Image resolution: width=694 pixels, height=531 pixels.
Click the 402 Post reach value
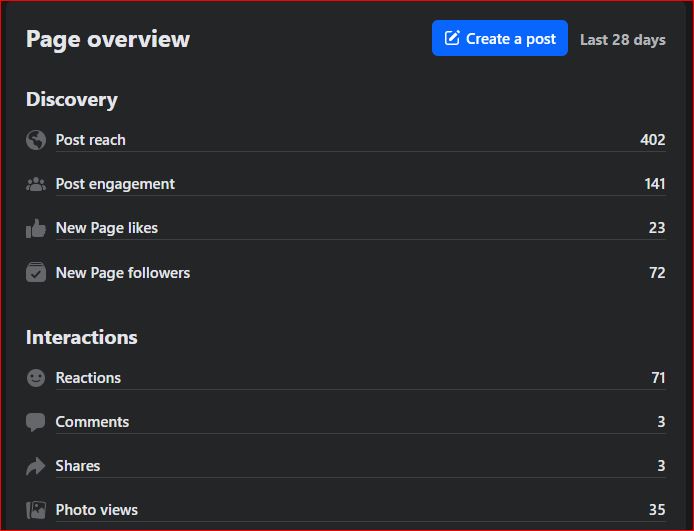point(652,140)
